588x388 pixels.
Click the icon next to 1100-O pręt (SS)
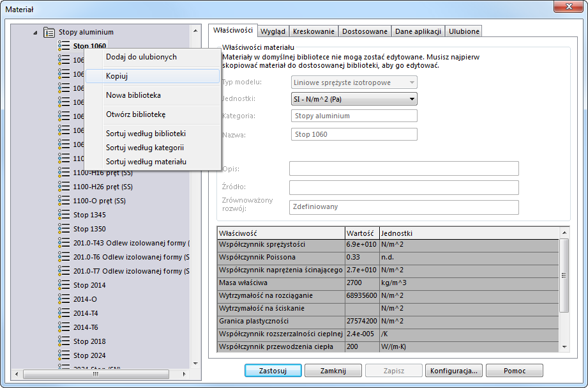click(x=63, y=201)
